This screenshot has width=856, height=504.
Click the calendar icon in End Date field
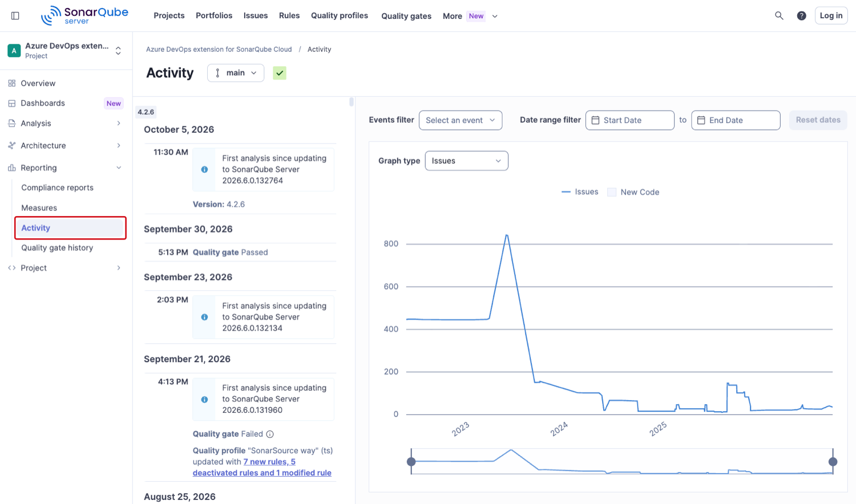click(701, 120)
